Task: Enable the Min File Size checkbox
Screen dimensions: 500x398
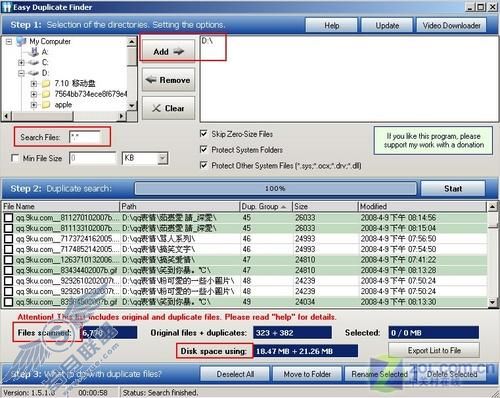Action: point(15,158)
